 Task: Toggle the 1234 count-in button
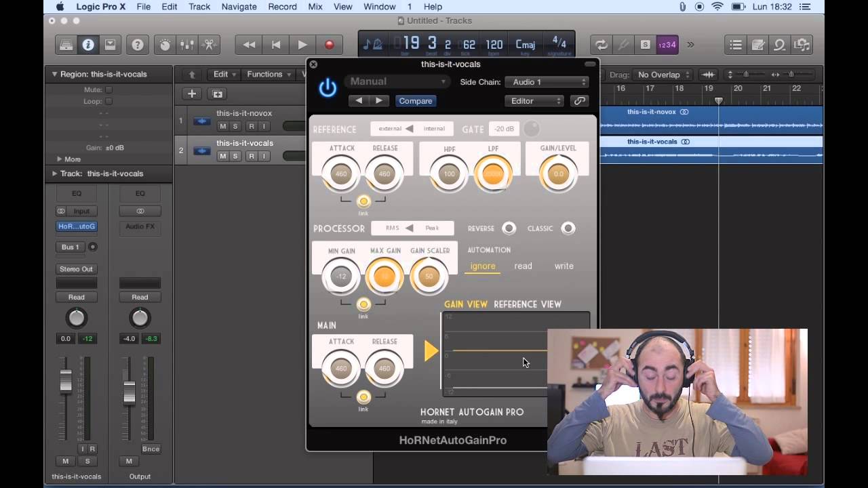(667, 45)
